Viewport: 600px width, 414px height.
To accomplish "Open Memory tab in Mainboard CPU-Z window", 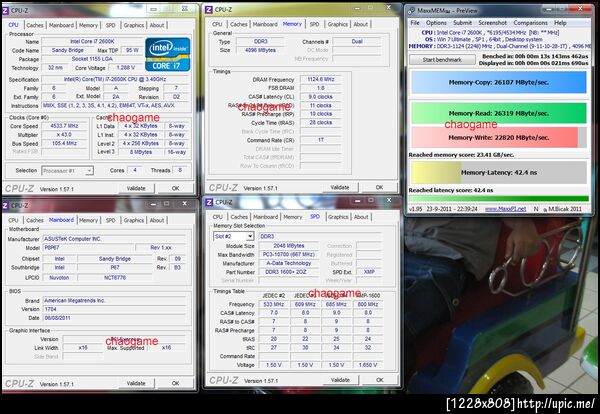I will click(88, 220).
